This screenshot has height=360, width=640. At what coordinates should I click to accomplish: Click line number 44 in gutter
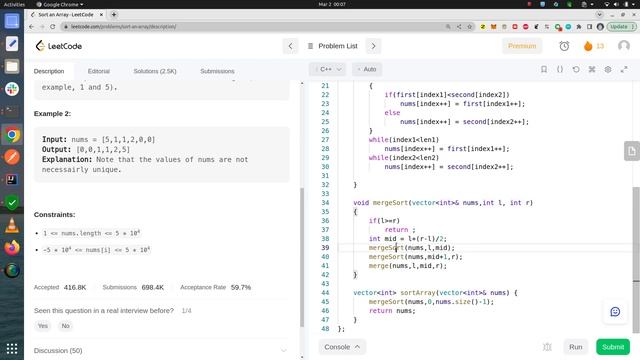point(325,293)
